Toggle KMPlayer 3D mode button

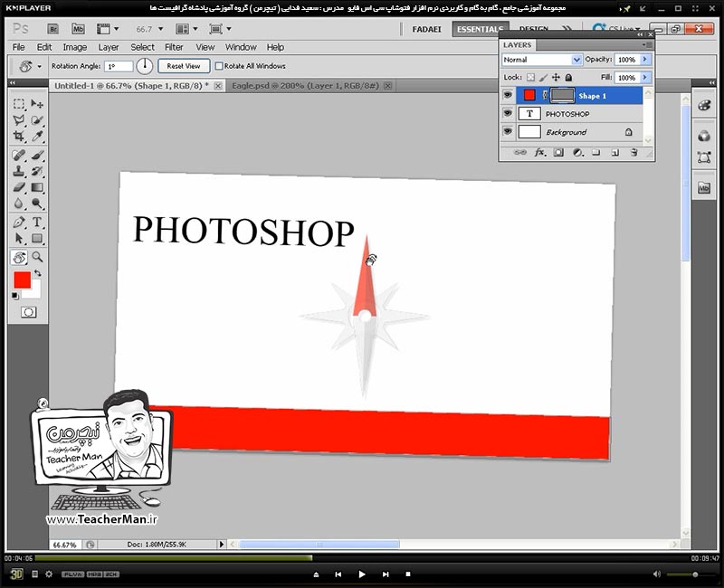16,574
